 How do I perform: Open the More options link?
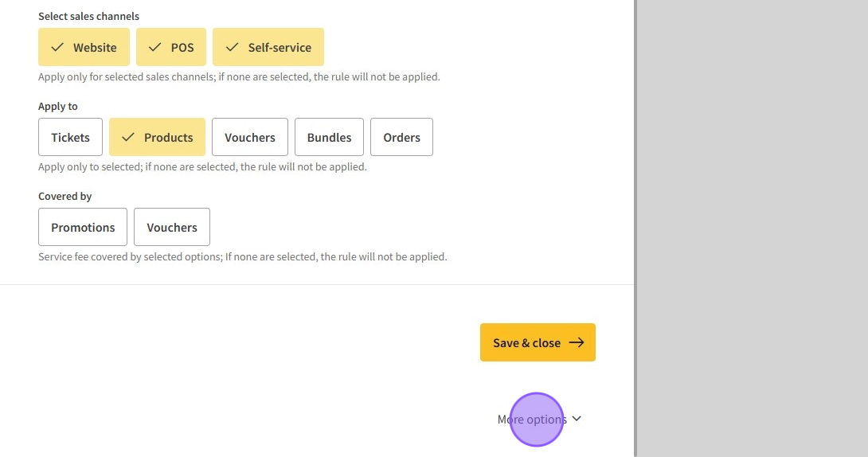[x=531, y=419]
